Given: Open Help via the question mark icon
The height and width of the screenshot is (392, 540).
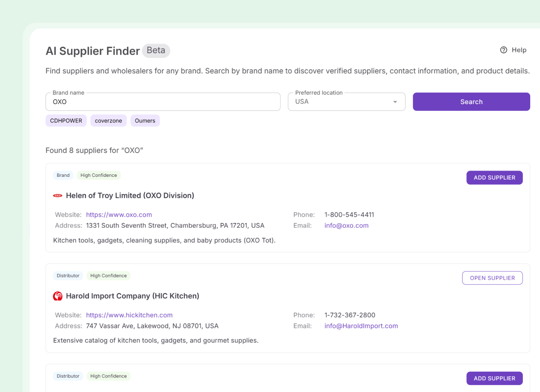Looking at the screenshot, I should tap(503, 50).
